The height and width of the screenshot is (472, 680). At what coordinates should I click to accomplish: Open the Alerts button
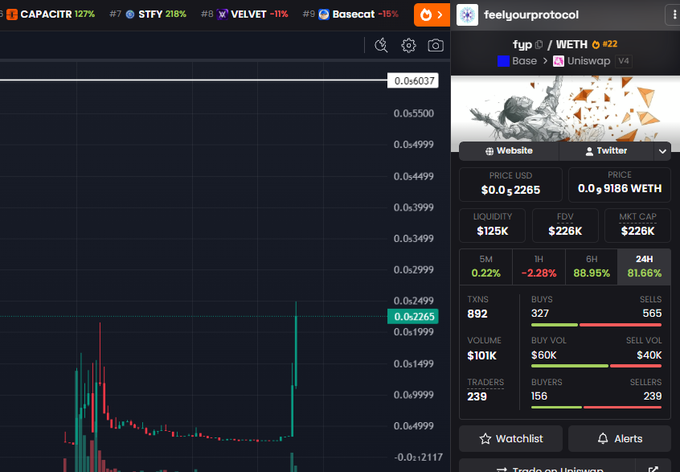tap(620, 439)
